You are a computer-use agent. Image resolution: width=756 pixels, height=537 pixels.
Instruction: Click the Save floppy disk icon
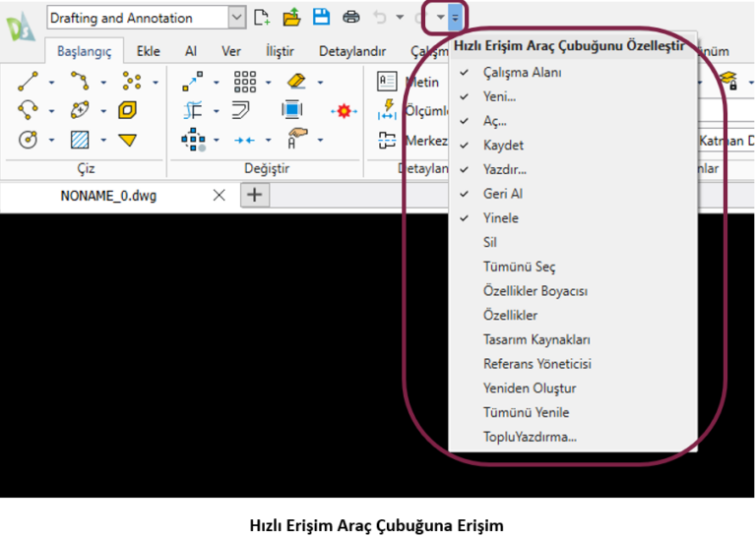pos(321,17)
